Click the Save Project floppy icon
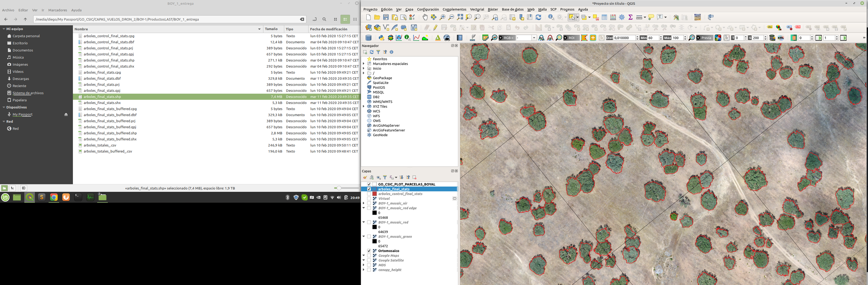 tap(386, 17)
